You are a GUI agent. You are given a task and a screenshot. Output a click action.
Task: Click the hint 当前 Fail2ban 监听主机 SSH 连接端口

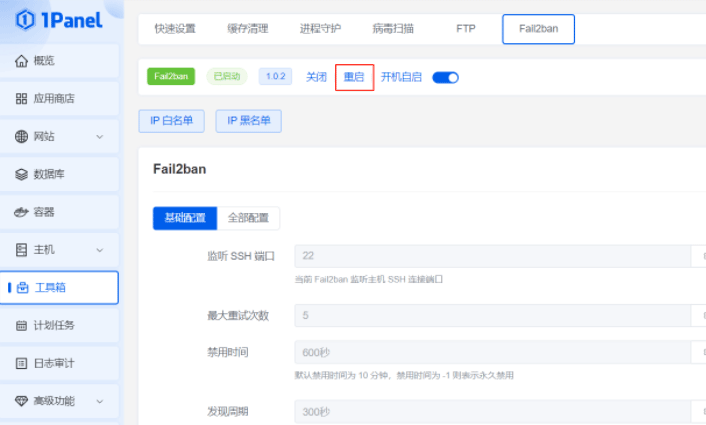tap(369, 280)
